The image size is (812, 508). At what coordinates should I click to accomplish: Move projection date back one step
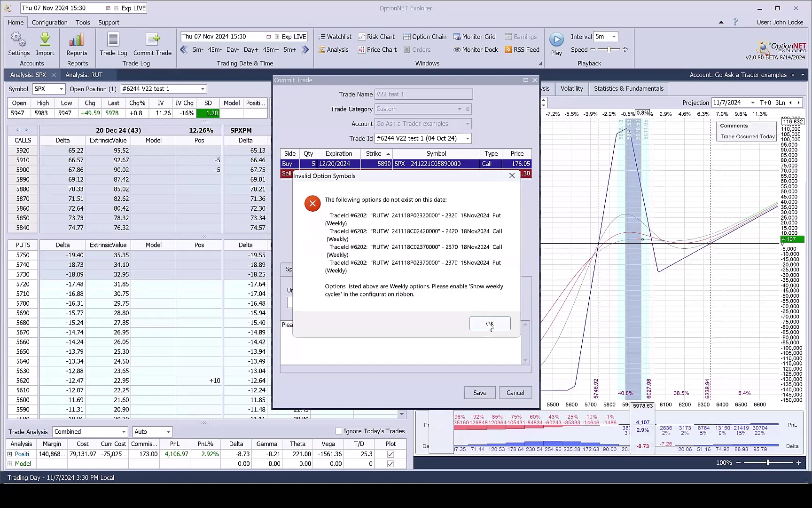click(x=791, y=103)
